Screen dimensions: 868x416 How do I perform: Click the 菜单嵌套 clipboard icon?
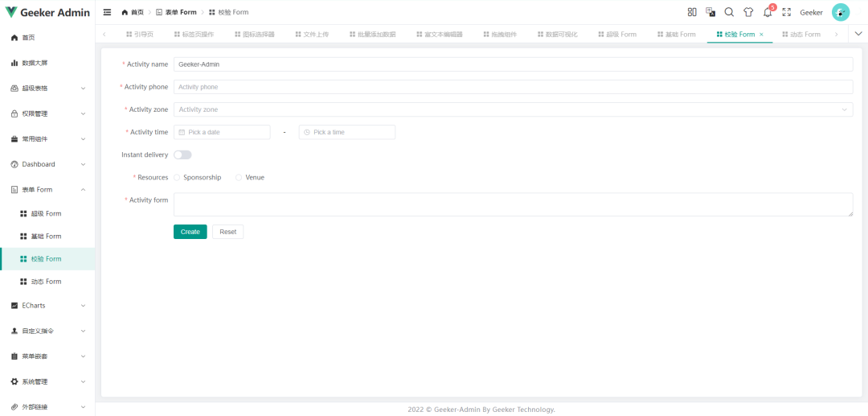pos(14,356)
